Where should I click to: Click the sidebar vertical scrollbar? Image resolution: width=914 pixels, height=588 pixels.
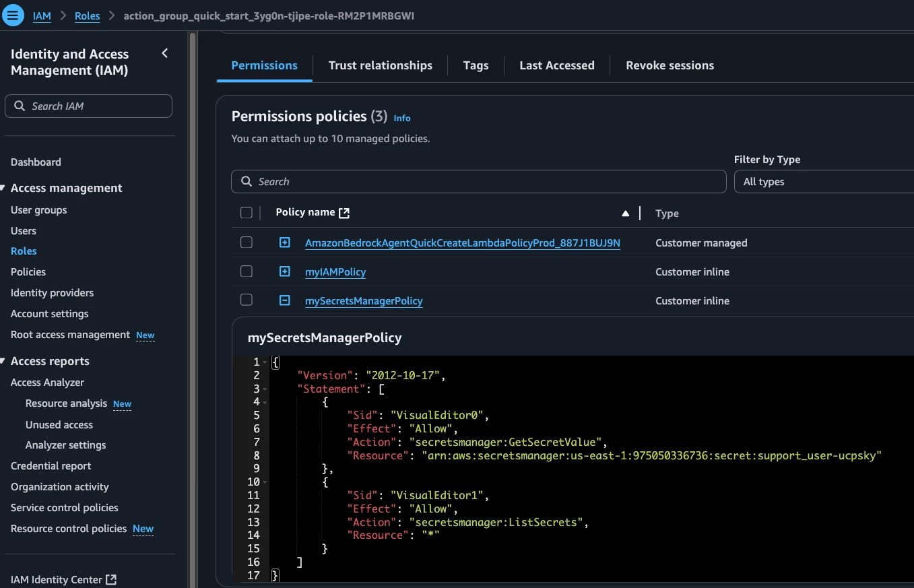[x=193, y=310]
